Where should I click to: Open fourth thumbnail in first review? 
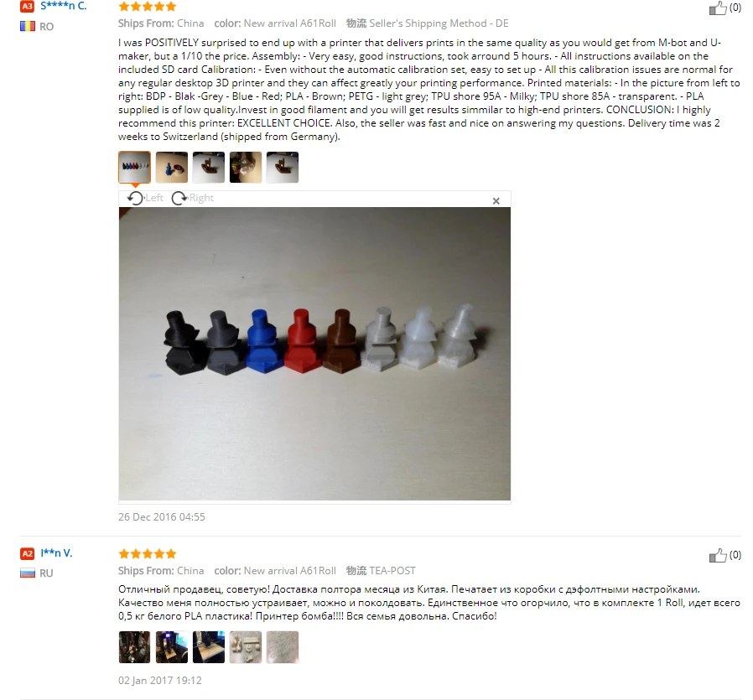pyautogui.click(x=246, y=167)
